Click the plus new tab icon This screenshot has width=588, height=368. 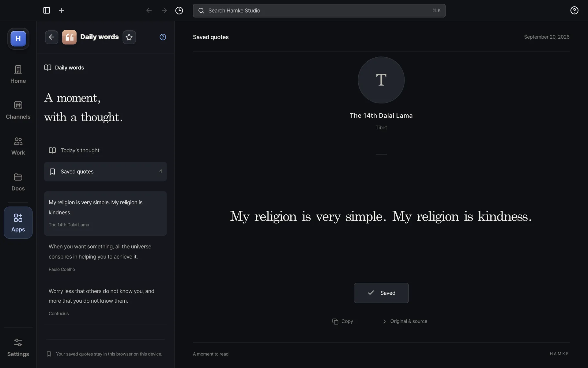(62, 10)
